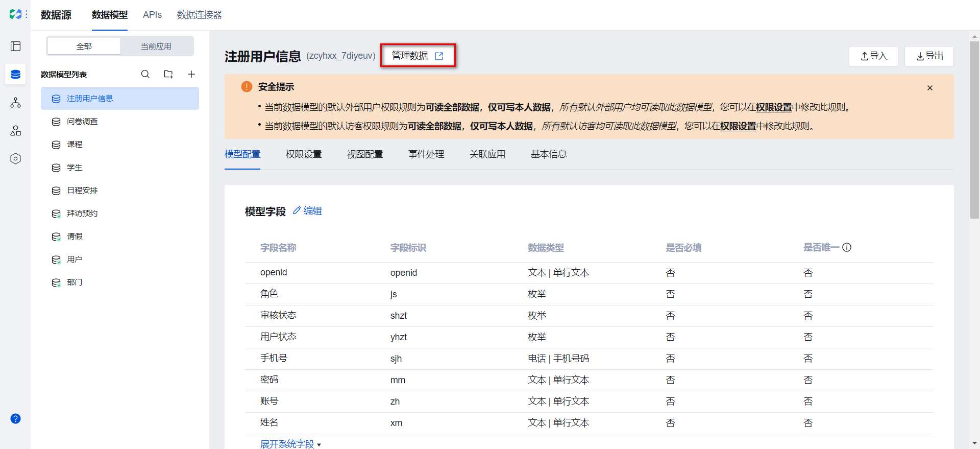The height and width of the screenshot is (449, 980).
Task: Click the three-dot menu beside app logo
Action: 27,14
